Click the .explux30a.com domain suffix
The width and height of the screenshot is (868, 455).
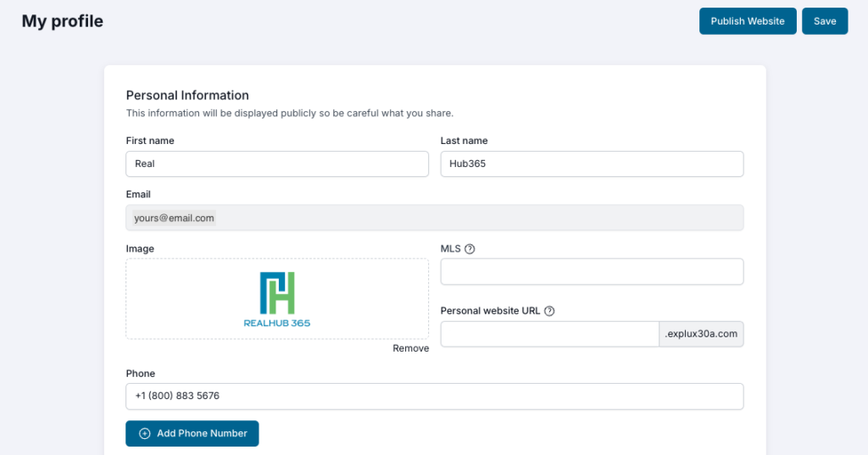[x=701, y=334]
